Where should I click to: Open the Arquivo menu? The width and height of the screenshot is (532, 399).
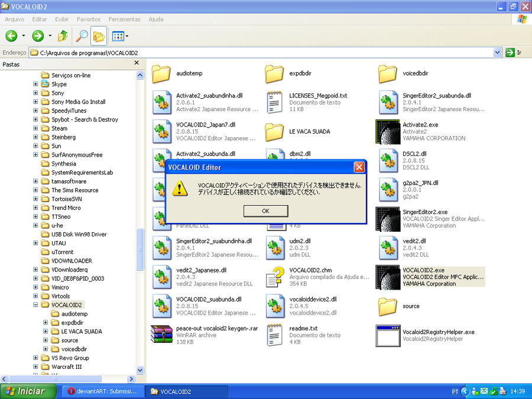point(14,20)
